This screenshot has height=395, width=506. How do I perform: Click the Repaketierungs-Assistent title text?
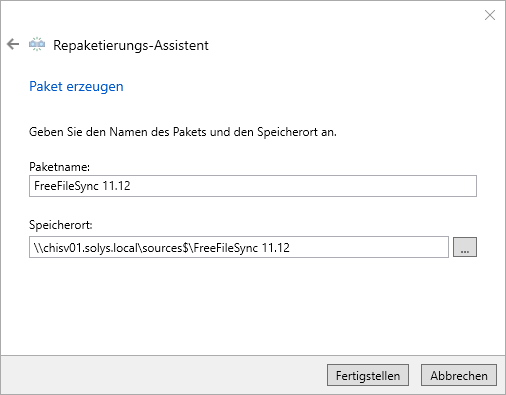tap(131, 45)
